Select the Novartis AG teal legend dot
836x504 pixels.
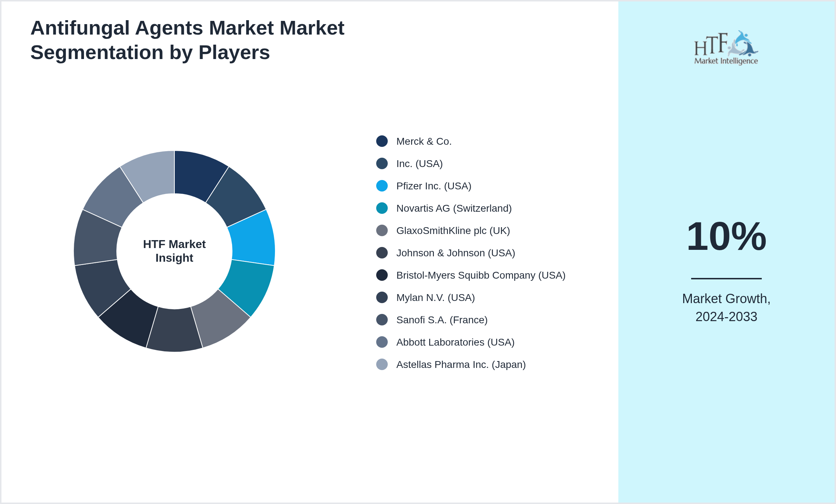pyautogui.click(x=381, y=208)
